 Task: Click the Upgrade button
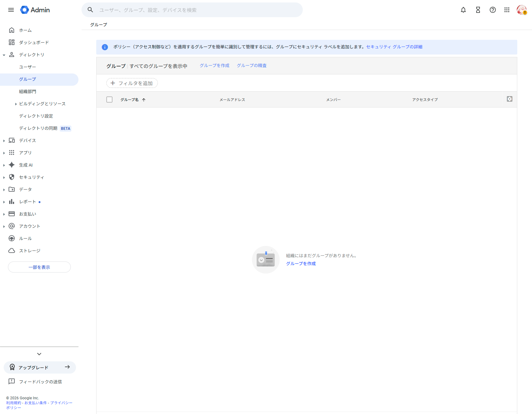(40, 367)
